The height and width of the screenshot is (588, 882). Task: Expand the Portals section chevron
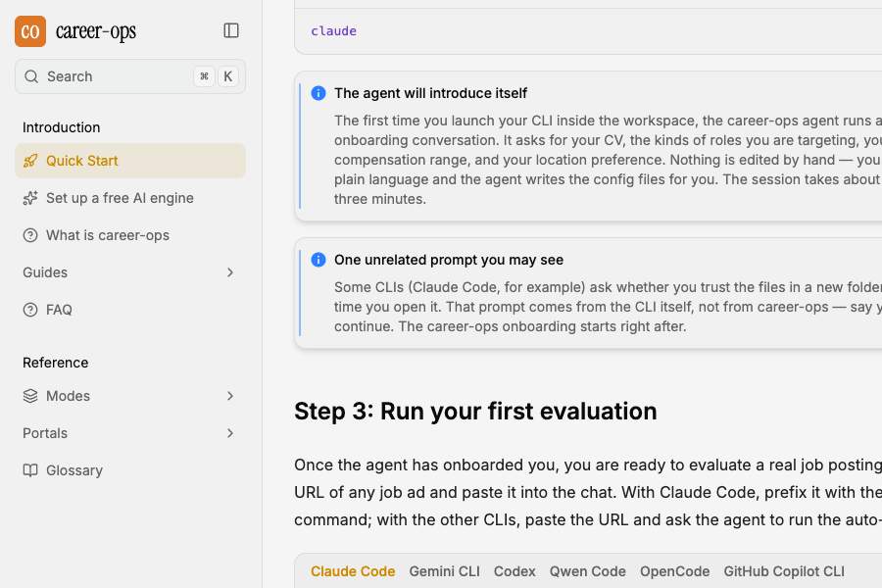[230, 433]
